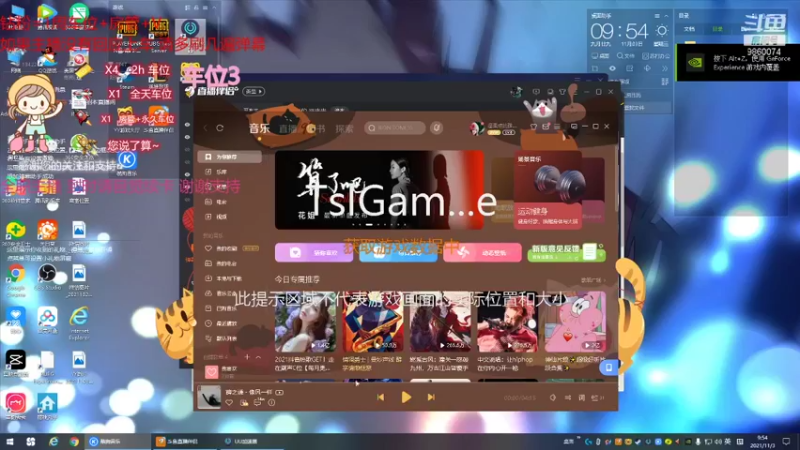The width and height of the screenshot is (800, 450).
Task: Open the now-playing album cover thumbnail
Action: pos(209,397)
